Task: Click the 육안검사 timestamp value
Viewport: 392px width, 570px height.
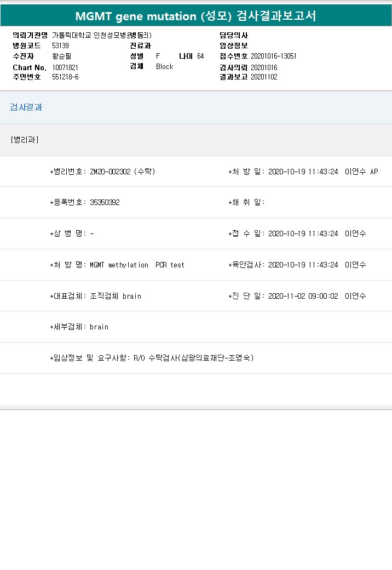Action: pos(303,265)
